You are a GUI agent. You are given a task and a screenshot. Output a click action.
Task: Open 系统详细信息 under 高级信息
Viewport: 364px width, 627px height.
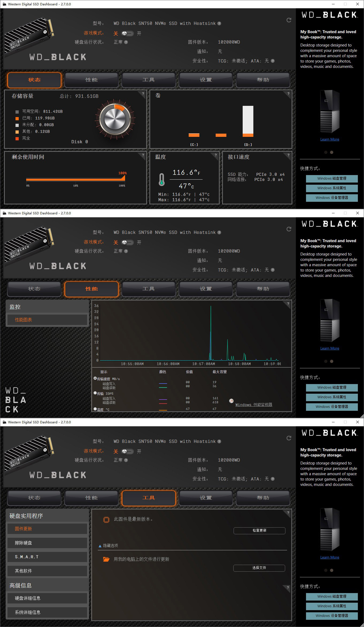click(47, 612)
